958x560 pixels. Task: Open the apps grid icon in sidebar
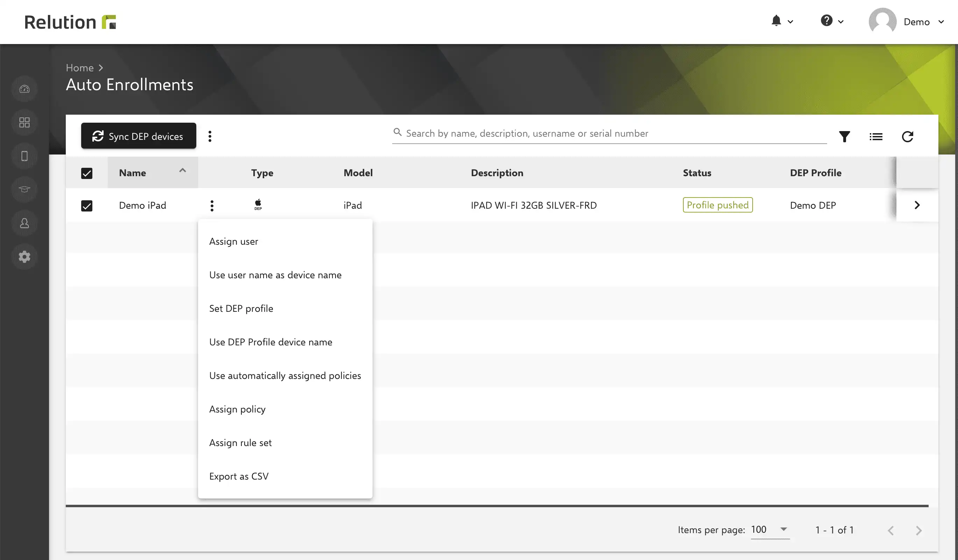click(x=24, y=122)
